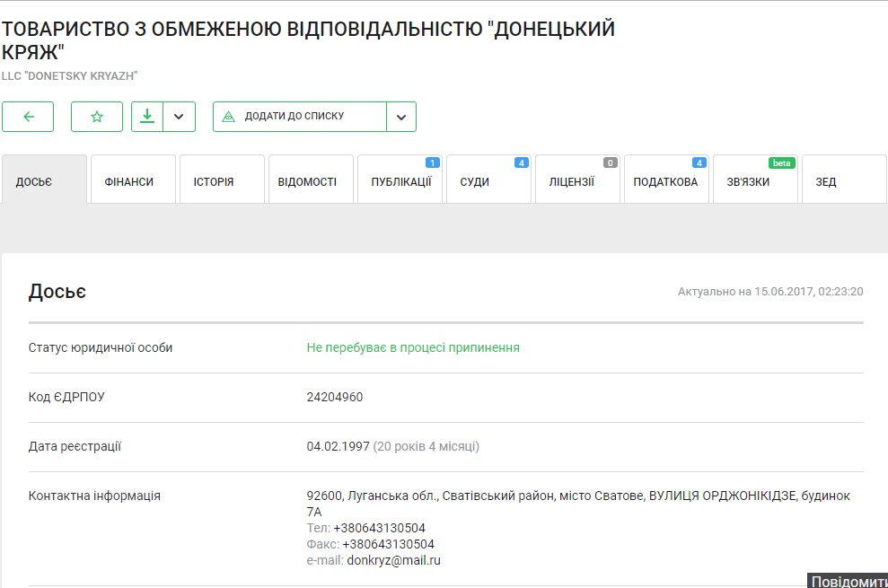Open the Публікації tab
This screenshot has width=888, height=588.
point(400,181)
